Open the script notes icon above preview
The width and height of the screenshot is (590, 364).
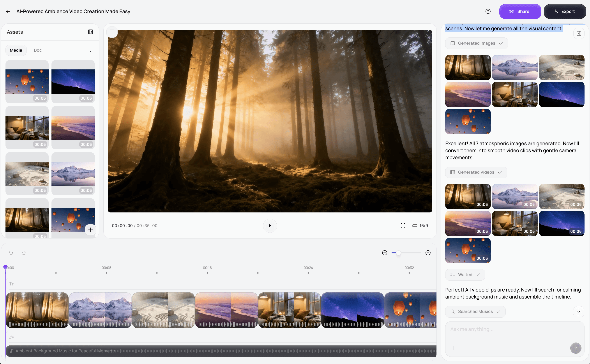[112, 32]
